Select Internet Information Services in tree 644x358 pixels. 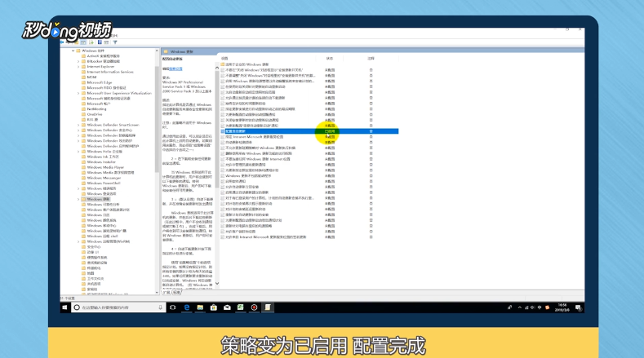[110, 72]
